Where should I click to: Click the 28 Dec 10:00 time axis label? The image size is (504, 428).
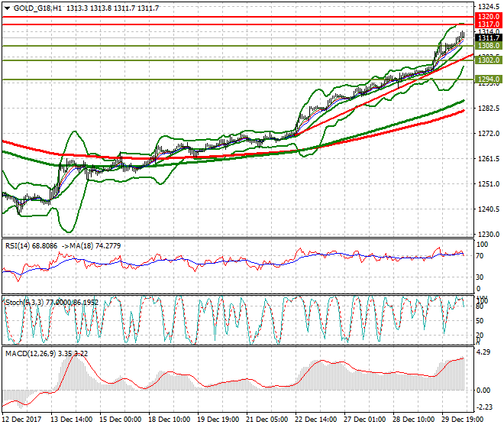click(x=413, y=420)
